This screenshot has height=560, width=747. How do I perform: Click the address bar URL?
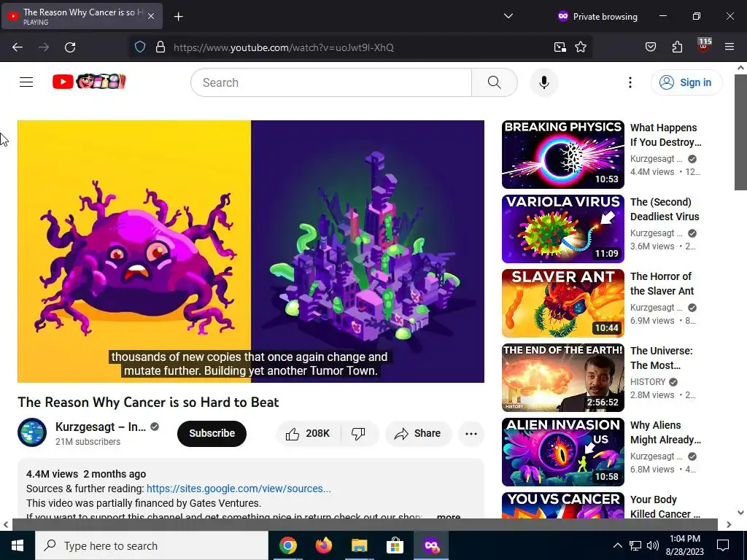point(284,47)
